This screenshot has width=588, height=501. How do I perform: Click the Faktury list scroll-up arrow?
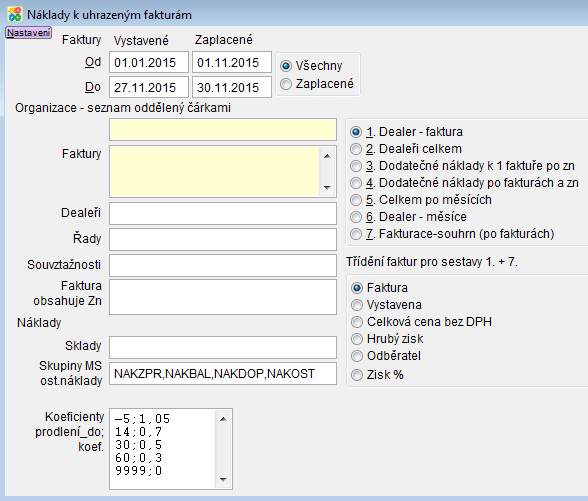[327, 156]
